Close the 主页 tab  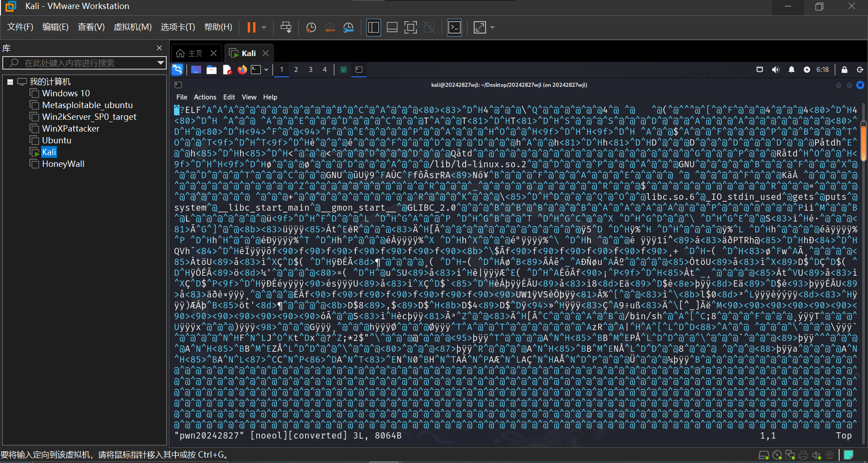(213, 53)
